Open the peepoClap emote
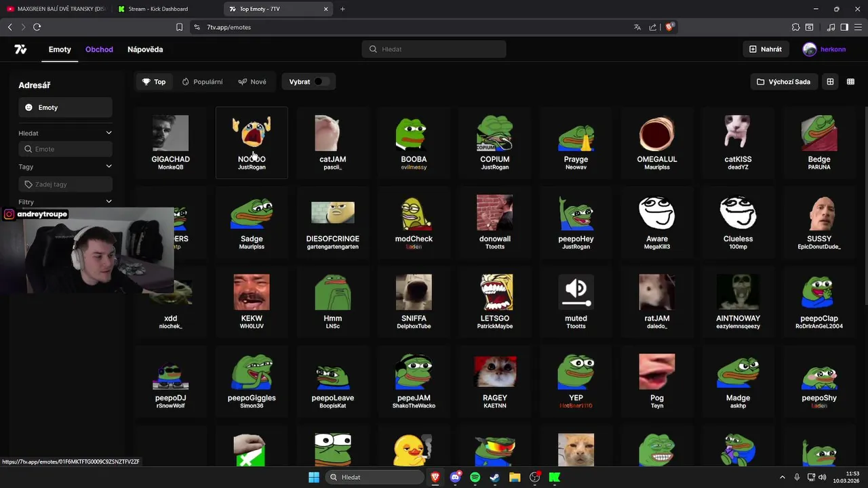Screen dimensions: 868x488 coord(819,302)
